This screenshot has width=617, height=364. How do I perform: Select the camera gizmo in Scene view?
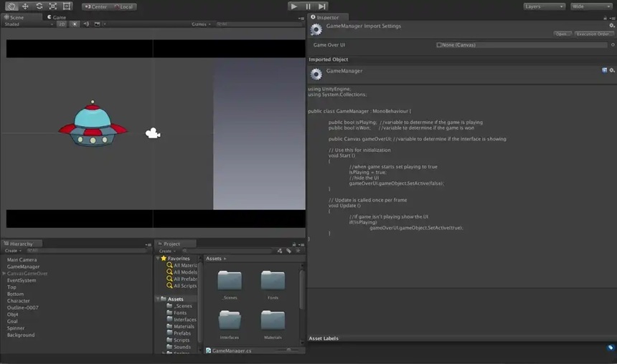(153, 133)
